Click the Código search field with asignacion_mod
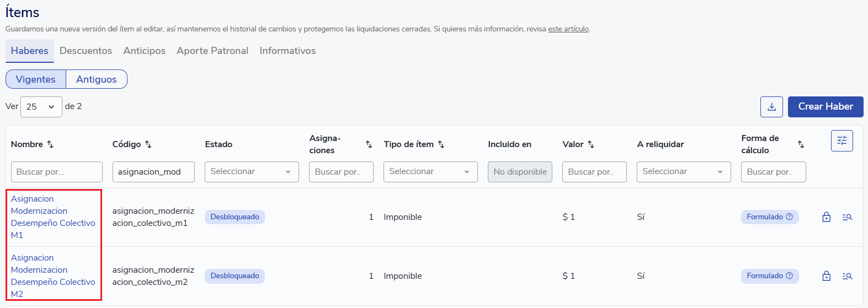 [x=153, y=172]
